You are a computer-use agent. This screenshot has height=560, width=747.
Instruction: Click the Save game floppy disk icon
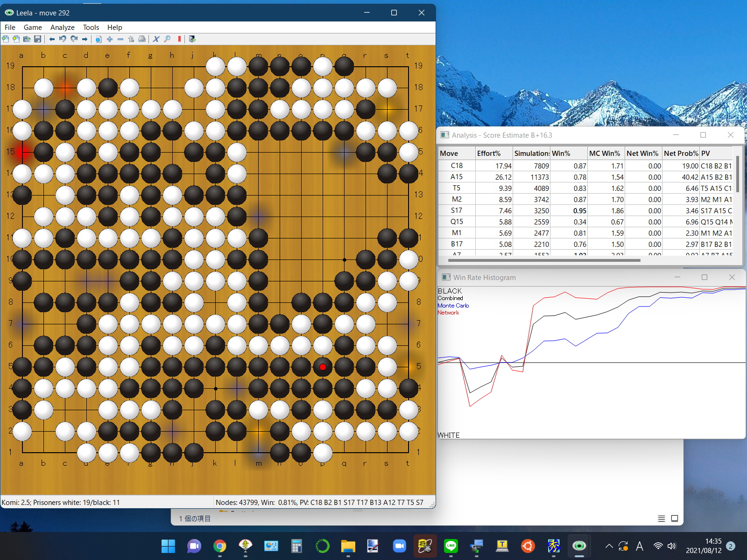[38, 39]
